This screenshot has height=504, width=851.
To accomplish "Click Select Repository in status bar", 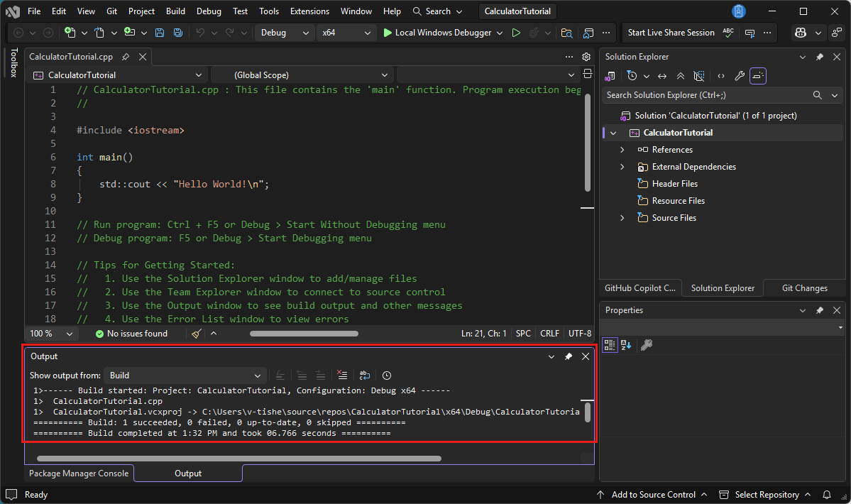I will (x=764, y=495).
